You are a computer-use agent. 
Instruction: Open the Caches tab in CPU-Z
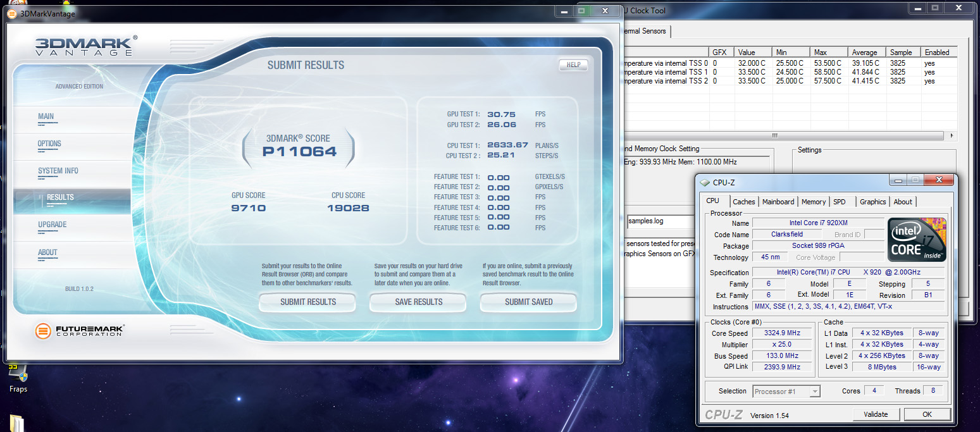(x=744, y=202)
